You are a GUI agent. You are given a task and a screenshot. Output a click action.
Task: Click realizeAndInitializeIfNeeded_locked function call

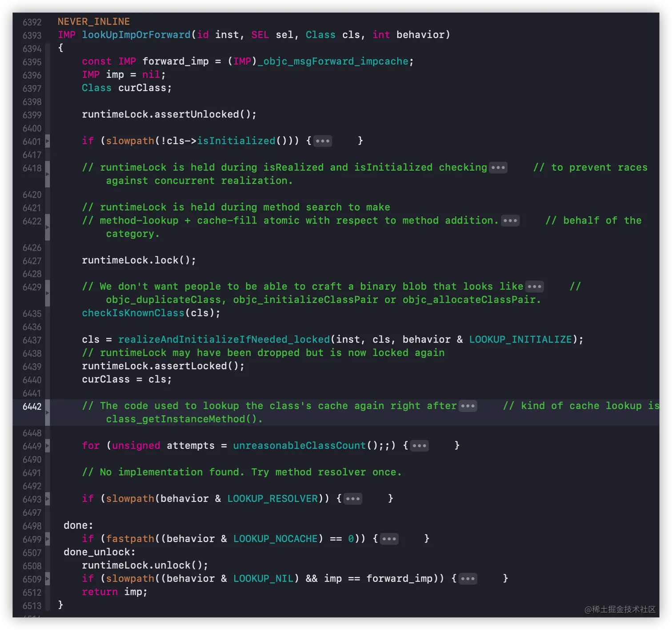pos(224,340)
